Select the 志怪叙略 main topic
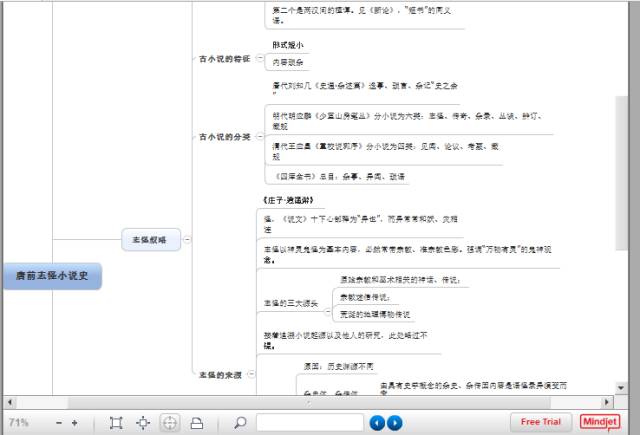This screenshot has width=640, height=435. [x=151, y=240]
